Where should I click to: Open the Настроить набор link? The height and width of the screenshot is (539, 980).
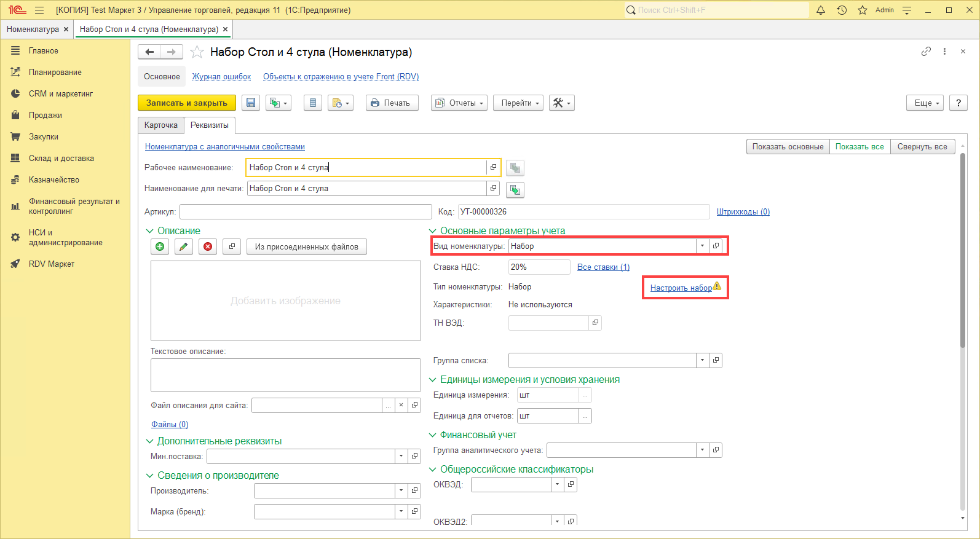point(681,288)
